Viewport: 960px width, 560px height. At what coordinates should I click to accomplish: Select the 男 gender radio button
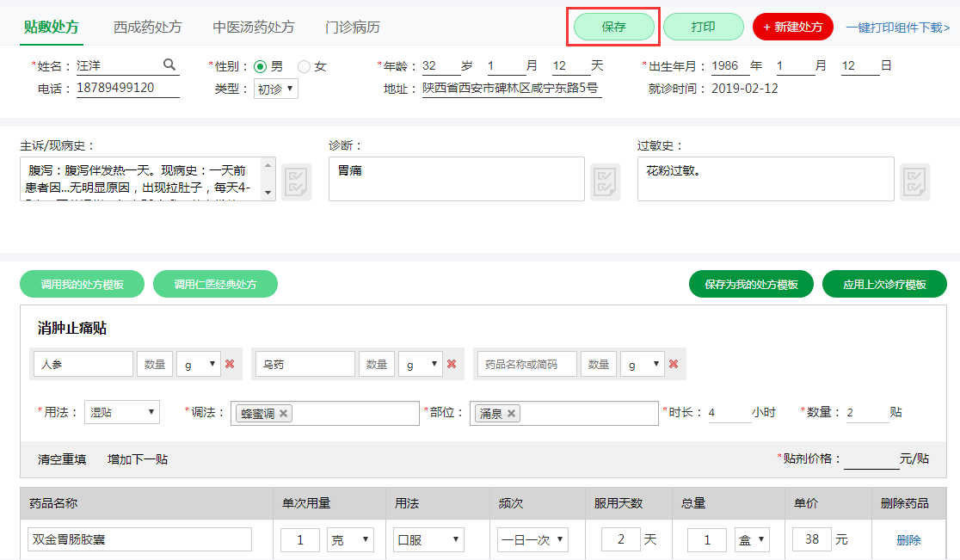(260, 67)
